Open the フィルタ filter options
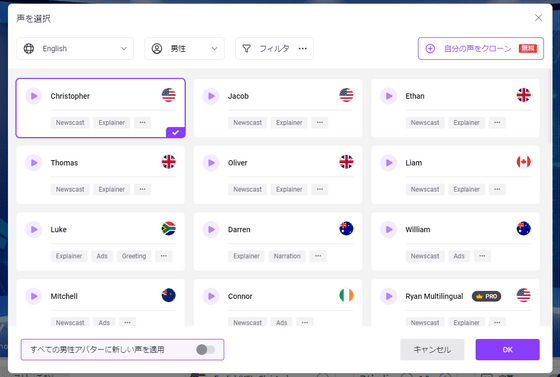Image resolution: width=560 pixels, height=377 pixels. [274, 49]
